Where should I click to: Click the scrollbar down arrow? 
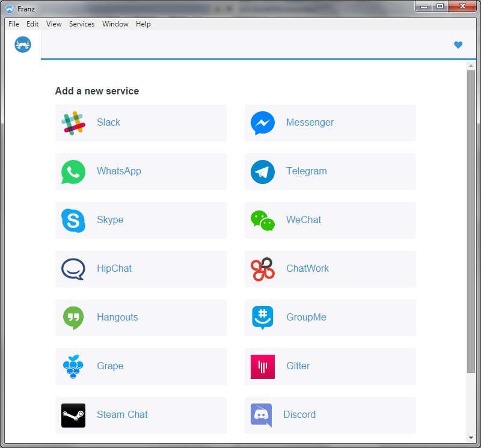click(471, 438)
